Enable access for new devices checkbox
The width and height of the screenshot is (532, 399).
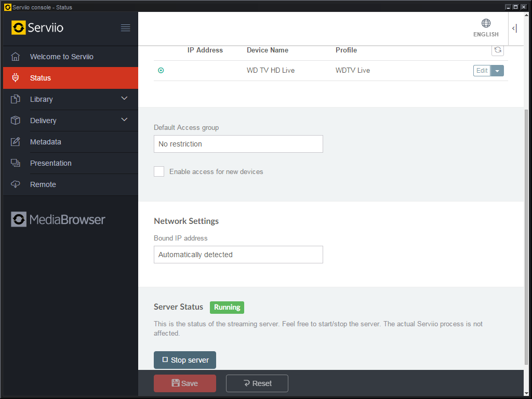159,171
